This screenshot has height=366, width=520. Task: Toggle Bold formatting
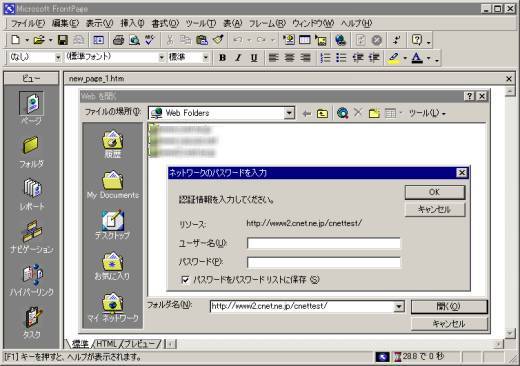click(222, 58)
